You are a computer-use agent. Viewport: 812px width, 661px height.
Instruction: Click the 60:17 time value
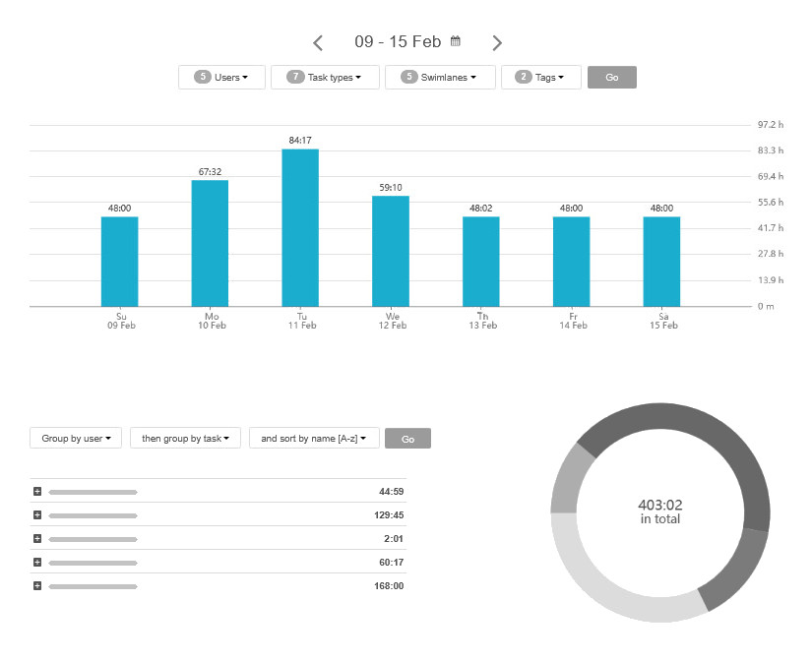click(x=391, y=562)
